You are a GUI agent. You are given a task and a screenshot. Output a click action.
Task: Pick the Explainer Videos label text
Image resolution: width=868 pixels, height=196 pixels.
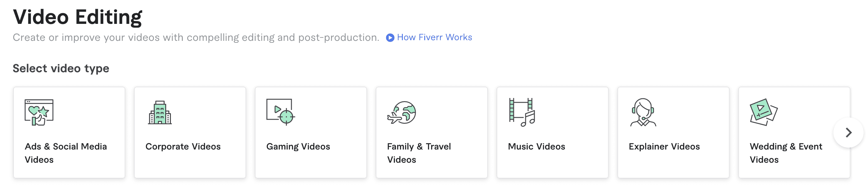(664, 147)
